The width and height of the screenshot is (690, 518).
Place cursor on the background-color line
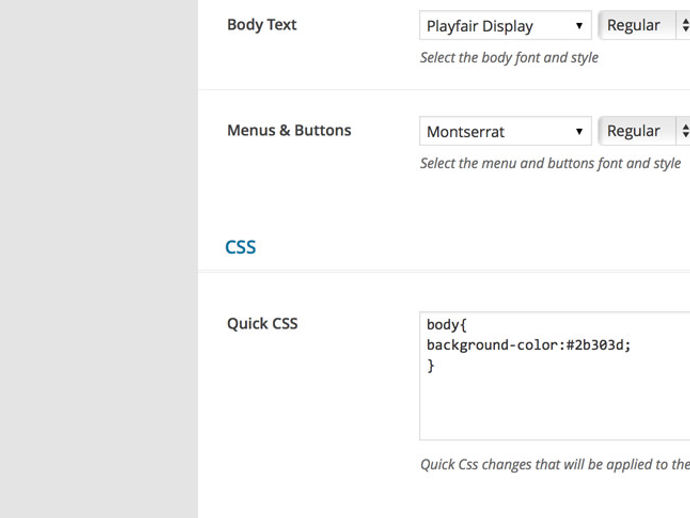[529, 345]
